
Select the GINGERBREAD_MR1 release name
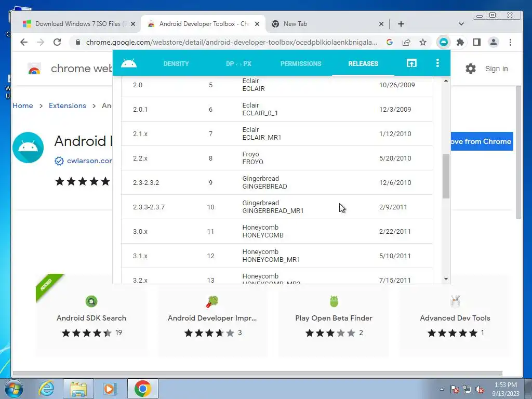point(273,211)
